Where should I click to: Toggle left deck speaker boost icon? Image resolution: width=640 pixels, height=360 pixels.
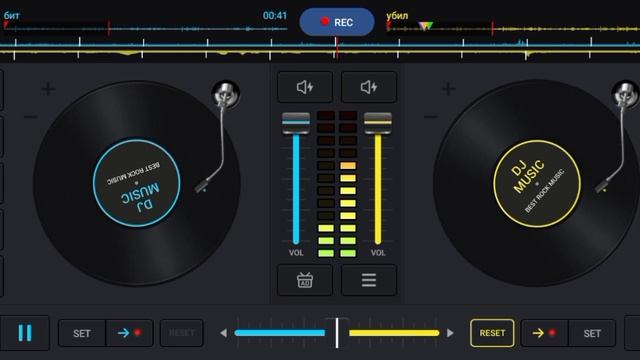[305, 87]
